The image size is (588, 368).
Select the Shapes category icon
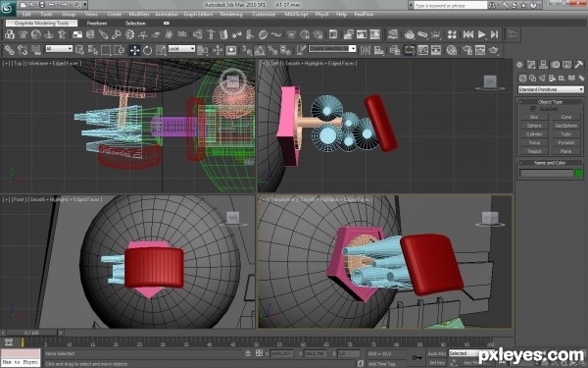click(532, 78)
